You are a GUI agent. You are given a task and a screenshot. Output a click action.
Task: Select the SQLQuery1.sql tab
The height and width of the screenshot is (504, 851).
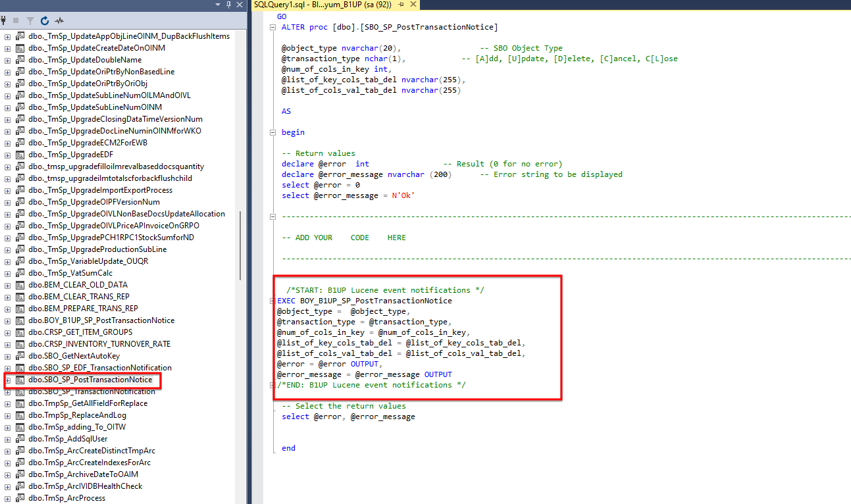[x=322, y=5]
